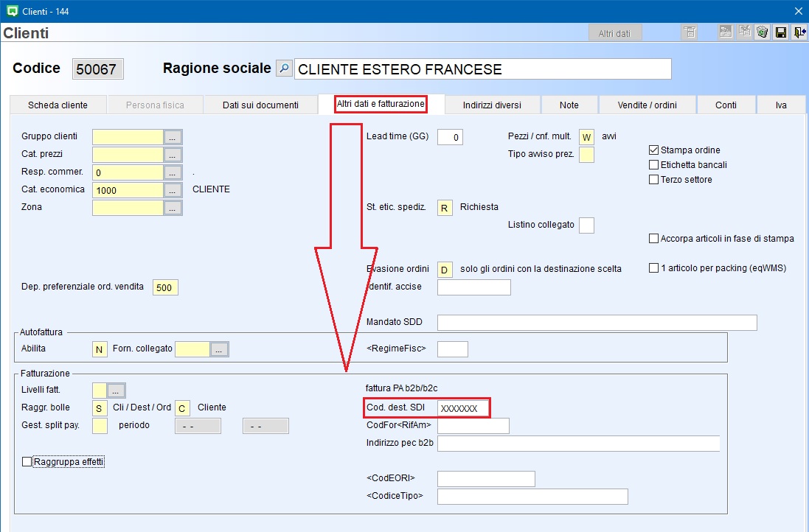Click St. etic. spediz. field R

445,208
